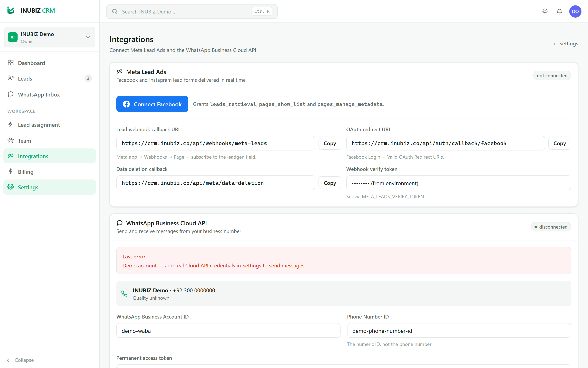Click the Lead webhook callback URL field
This screenshot has height=368, width=588.
(216, 143)
